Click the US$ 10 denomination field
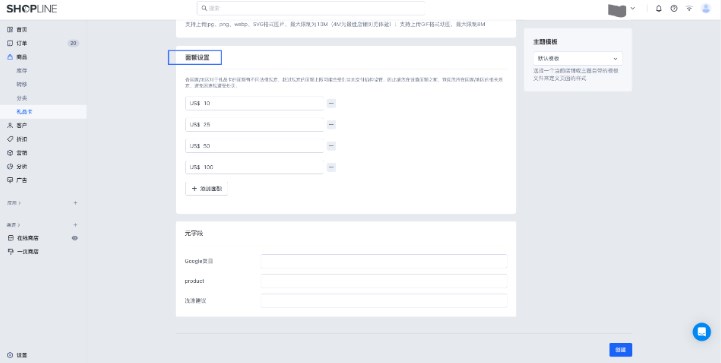Viewport: 721px width, 363px height. pos(254,104)
